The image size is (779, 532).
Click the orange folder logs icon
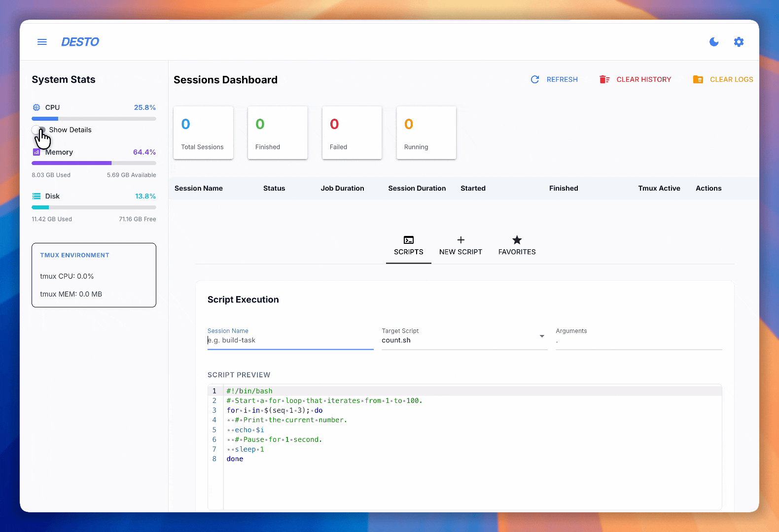click(698, 79)
